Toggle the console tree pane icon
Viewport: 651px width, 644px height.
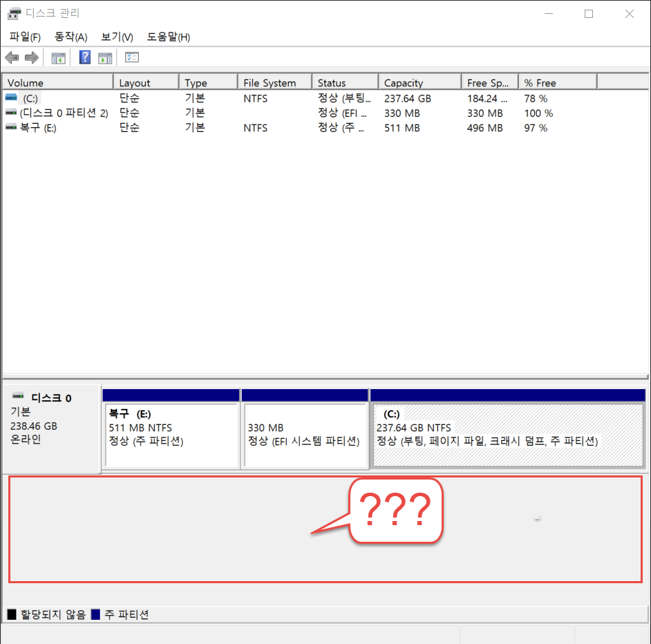click(x=58, y=58)
